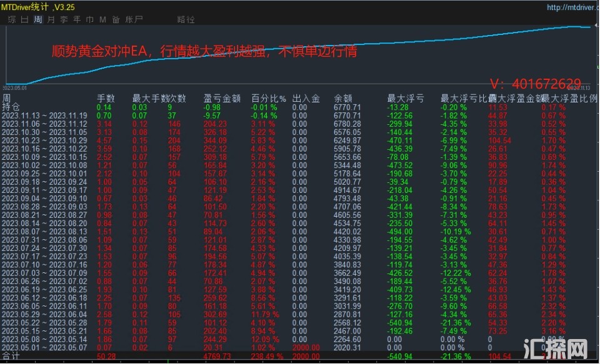Switch to the 月 monthly tab

point(50,19)
